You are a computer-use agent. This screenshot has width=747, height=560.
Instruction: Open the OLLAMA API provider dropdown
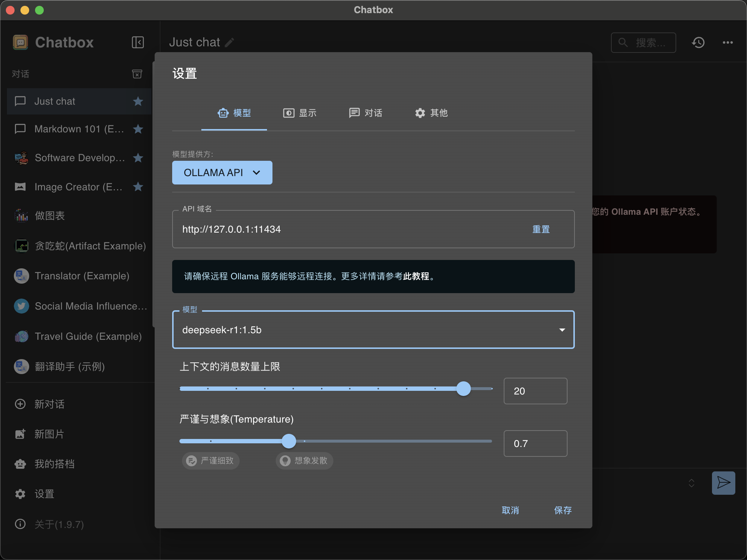click(222, 172)
